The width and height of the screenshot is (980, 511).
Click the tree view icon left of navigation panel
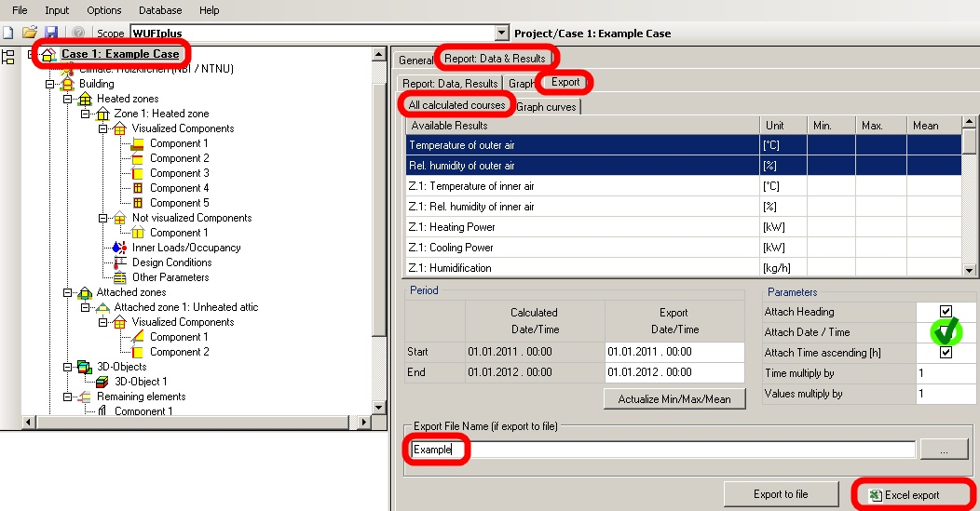(x=8, y=58)
